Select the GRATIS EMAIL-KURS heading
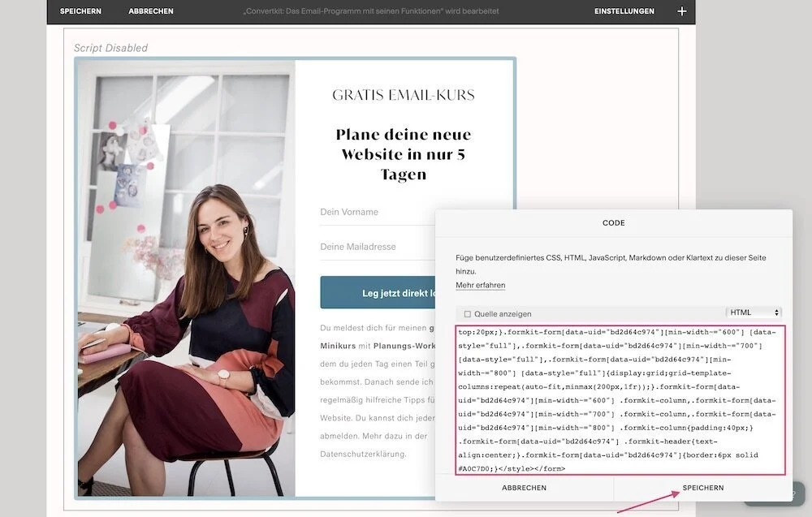The height and width of the screenshot is (517, 812). pos(404,95)
